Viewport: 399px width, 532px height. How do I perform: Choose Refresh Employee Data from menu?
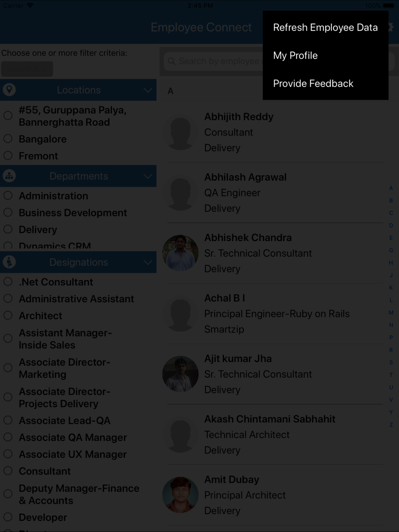pos(325,28)
